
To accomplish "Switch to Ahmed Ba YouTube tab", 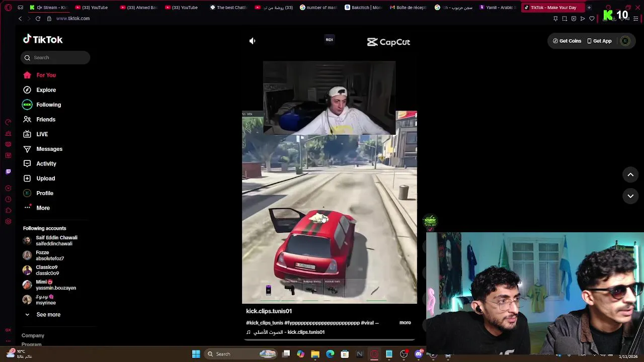I will tap(138, 8).
